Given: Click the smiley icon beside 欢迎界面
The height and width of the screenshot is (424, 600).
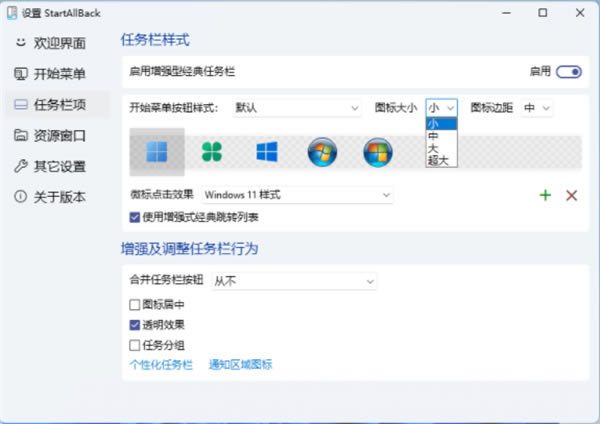Looking at the screenshot, I should tap(21, 42).
